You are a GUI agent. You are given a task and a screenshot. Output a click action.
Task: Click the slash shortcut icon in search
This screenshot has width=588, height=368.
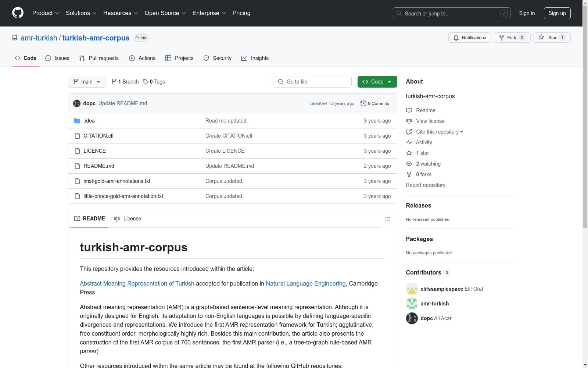pos(504,13)
